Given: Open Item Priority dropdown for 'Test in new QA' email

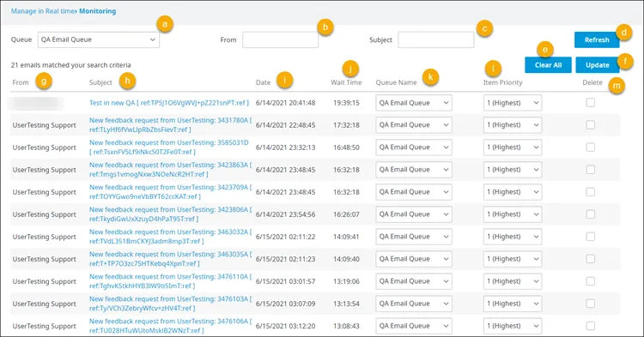Looking at the screenshot, I should pyautogui.click(x=513, y=103).
